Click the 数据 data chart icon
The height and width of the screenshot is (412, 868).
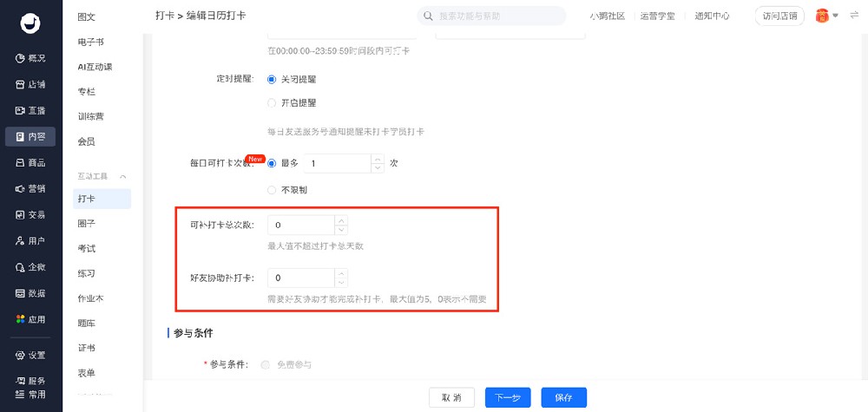pyautogui.click(x=20, y=293)
